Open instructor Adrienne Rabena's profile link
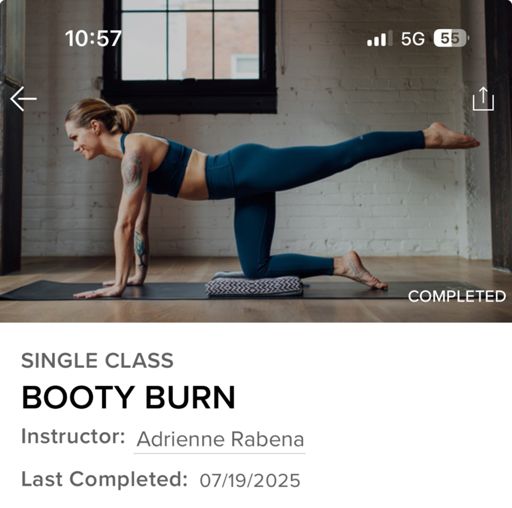Screen dimensions: 512x508 point(220,439)
